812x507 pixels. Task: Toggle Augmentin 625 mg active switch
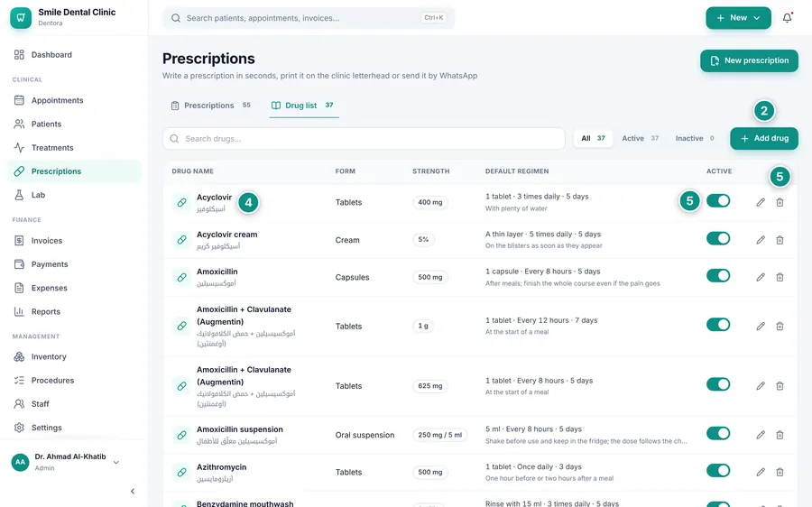[718, 384]
